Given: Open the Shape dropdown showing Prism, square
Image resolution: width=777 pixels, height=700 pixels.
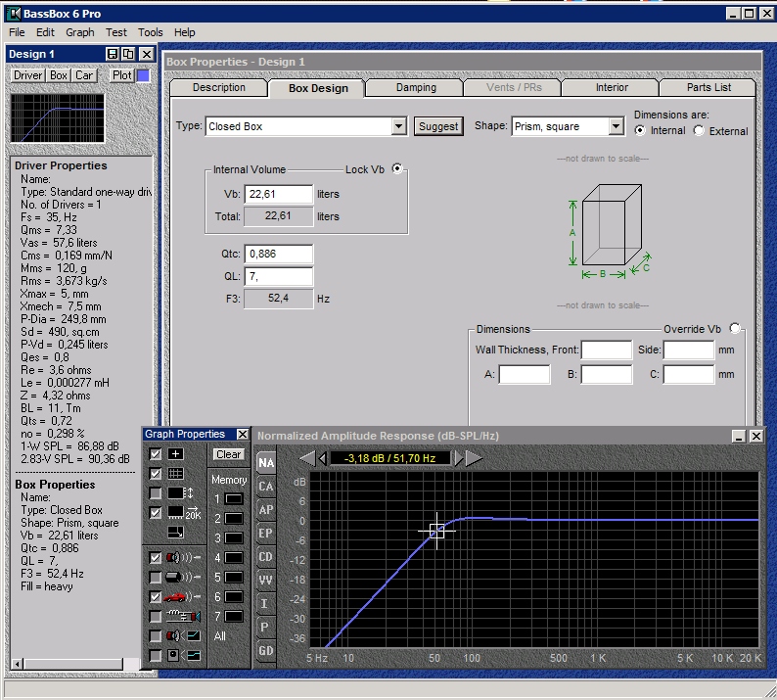Looking at the screenshot, I should tap(616, 126).
